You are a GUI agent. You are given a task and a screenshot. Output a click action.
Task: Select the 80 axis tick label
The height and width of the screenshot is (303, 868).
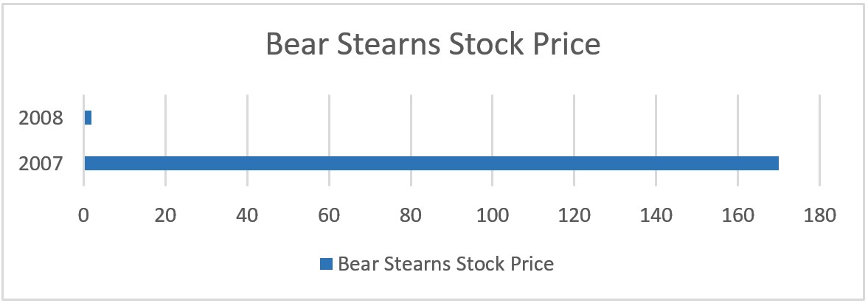point(411,216)
